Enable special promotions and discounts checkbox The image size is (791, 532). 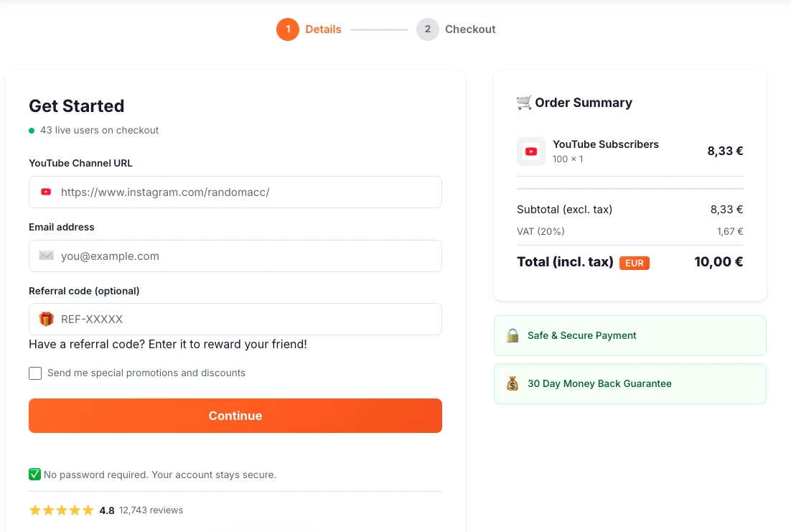pos(35,373)
